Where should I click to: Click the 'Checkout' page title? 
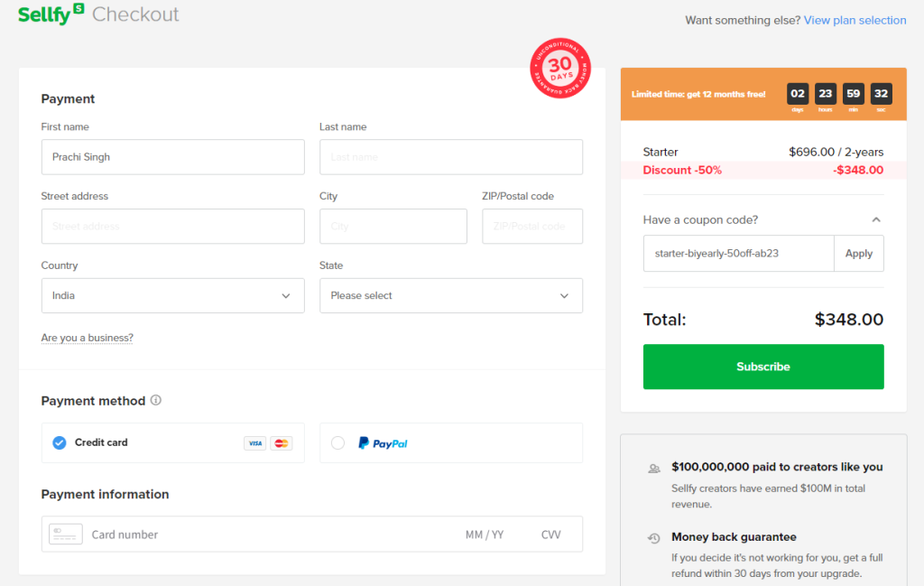[135, 14]
